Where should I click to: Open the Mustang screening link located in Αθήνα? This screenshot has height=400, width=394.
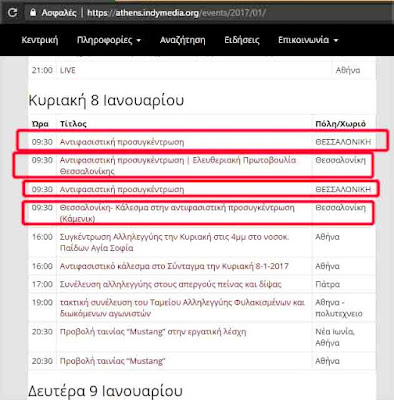pyautogui.click(x=113, y=361)
